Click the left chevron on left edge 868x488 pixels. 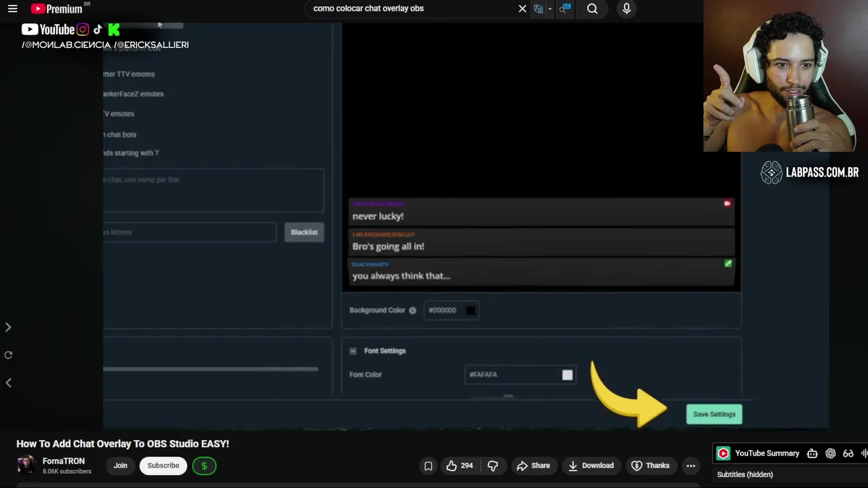8,383
